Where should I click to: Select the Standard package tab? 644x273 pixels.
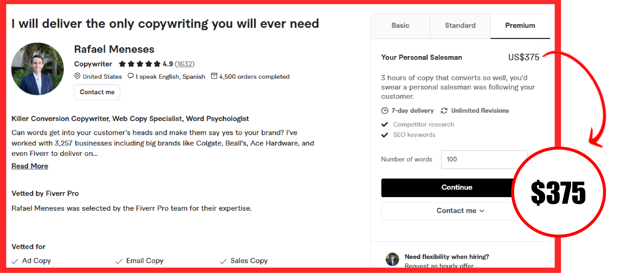pyautogui.click(x=460, y=26)
